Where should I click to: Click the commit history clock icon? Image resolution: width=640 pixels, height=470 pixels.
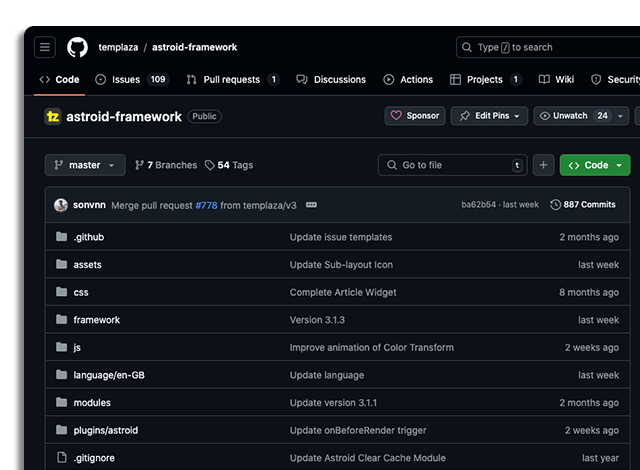coord(555,205)
